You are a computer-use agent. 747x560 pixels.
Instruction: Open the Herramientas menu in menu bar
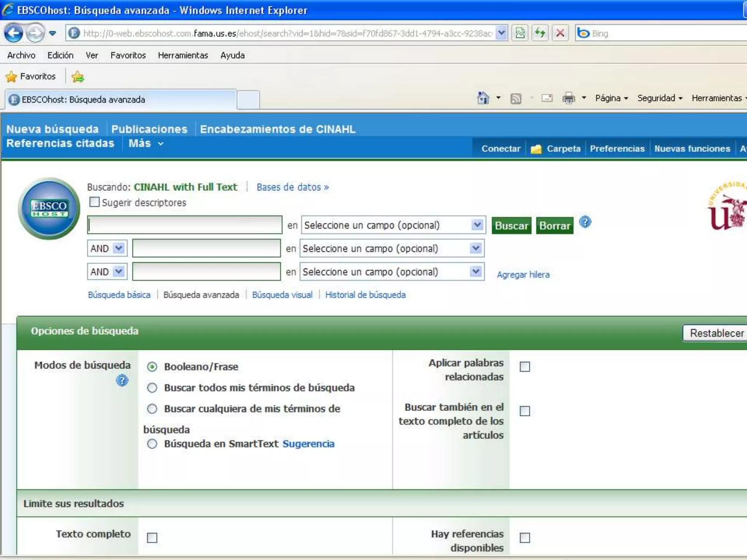(x=183, y=55)
